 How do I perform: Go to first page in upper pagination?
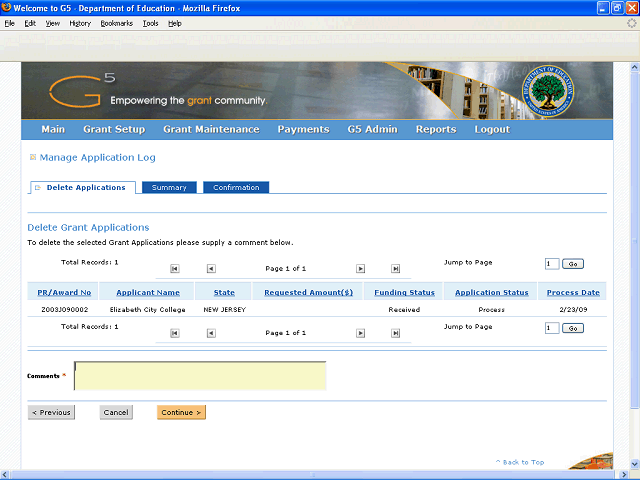click(175, 269)
